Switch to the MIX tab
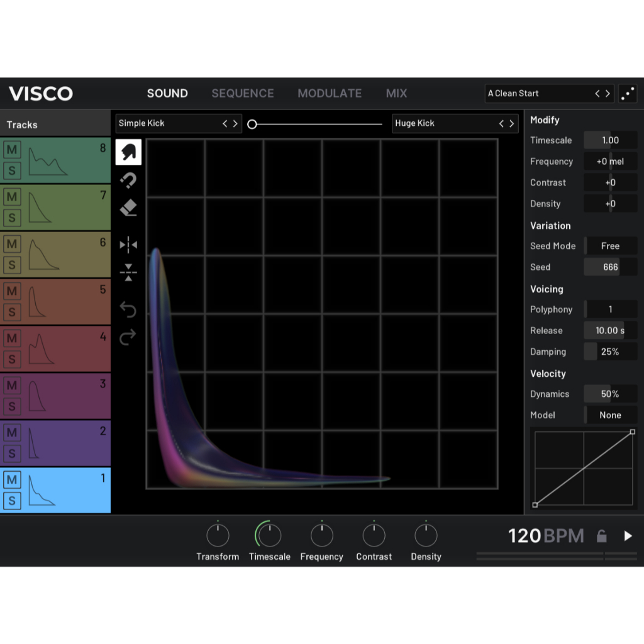Viewport: 644px width, 644px height. pos(396,94)
